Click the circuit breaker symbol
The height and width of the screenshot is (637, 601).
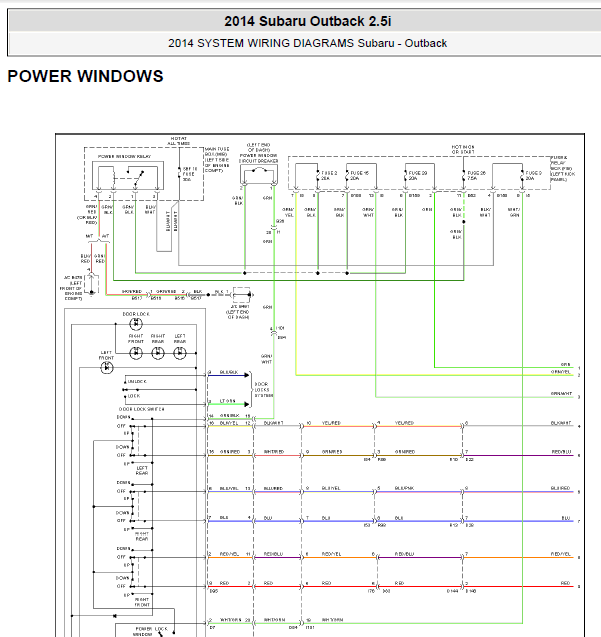coord(259,174)
